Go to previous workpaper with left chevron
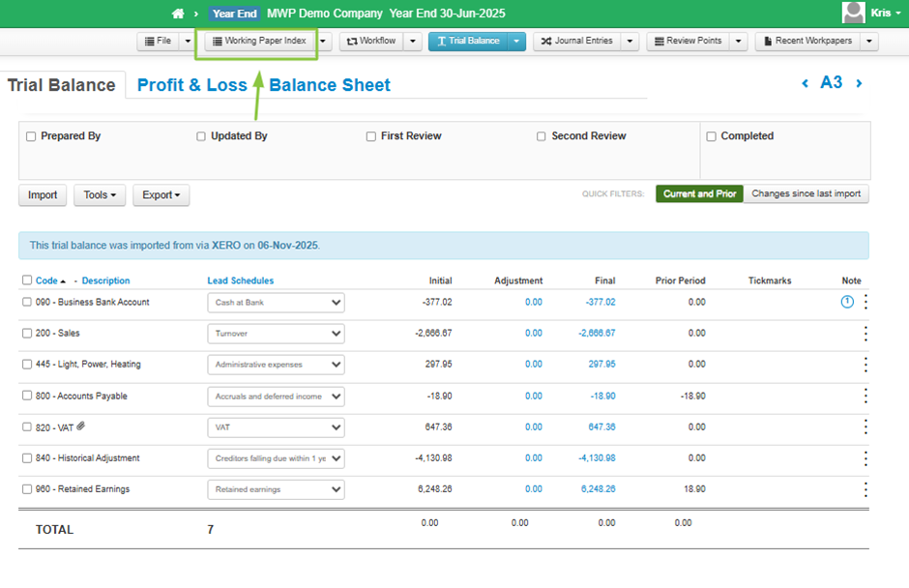The width and height of the screenshot is (909, 588). [x=805, y=84]
